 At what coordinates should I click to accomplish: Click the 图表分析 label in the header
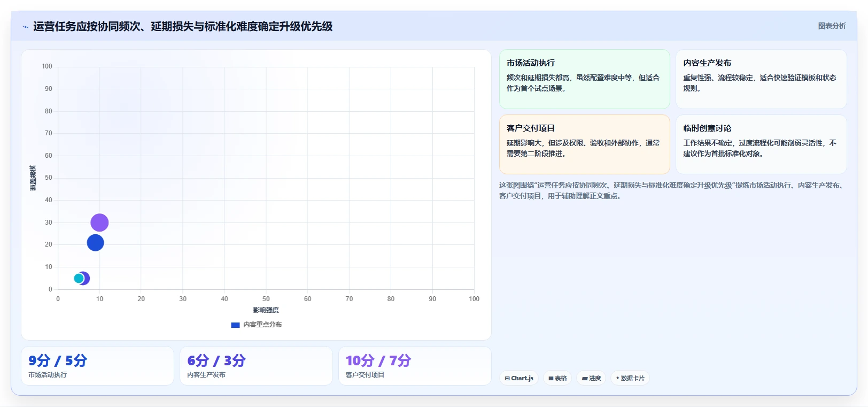tap(832, 26)
